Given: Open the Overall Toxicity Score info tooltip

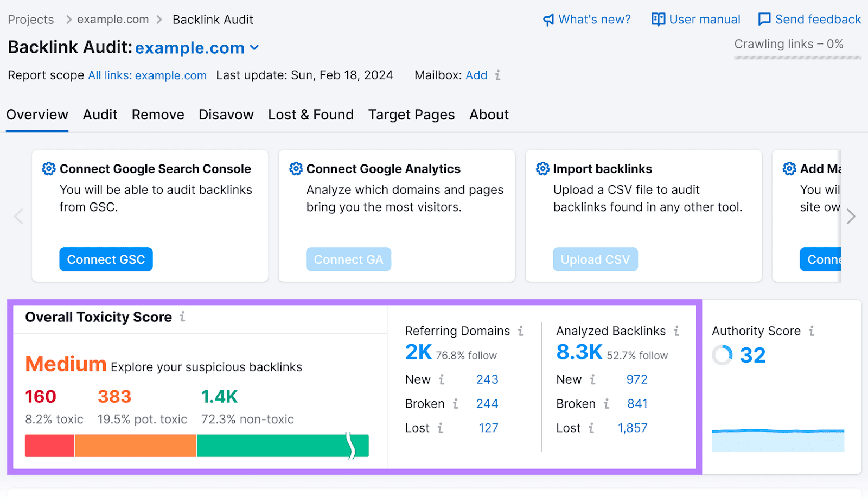Looking at the screenshot, I should pyautogui.click(x=183, y=318).
